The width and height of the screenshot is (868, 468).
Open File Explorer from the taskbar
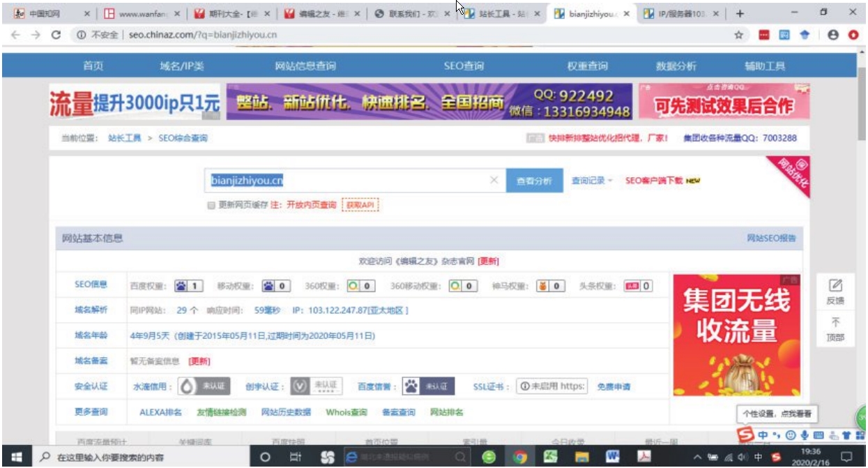pos(581,458)
